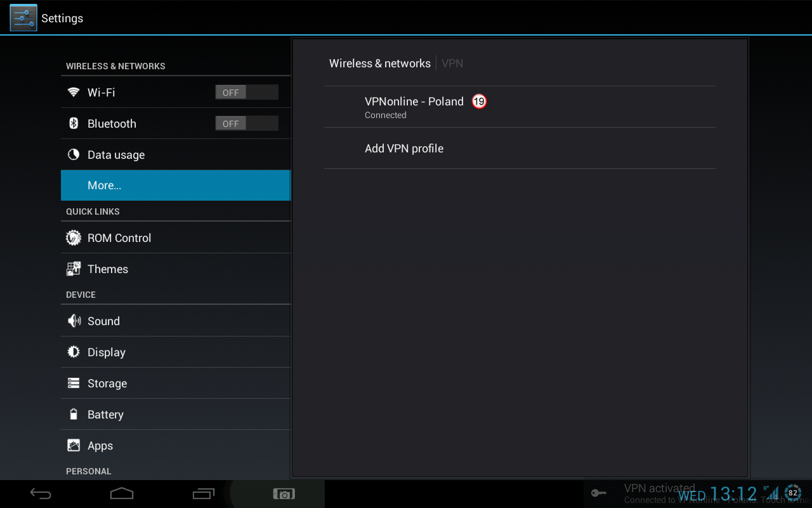Tap the Wi-Fi signal icon

74,92
